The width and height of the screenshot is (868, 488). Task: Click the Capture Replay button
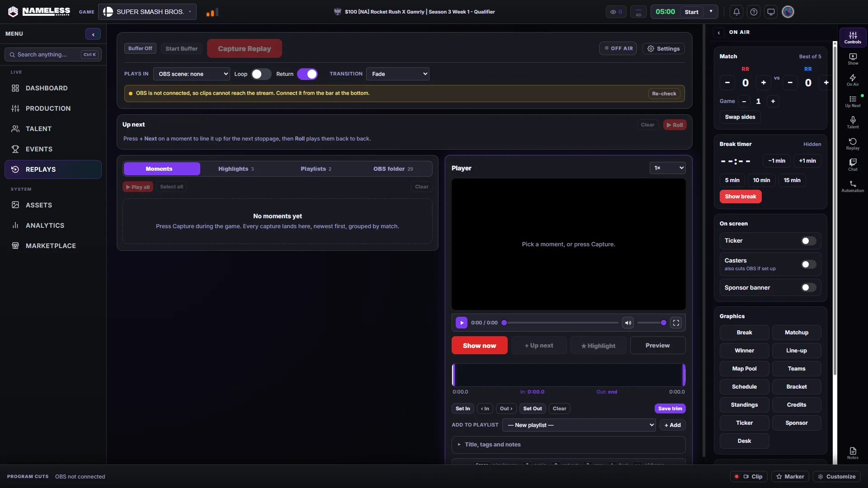coord(245,48)
